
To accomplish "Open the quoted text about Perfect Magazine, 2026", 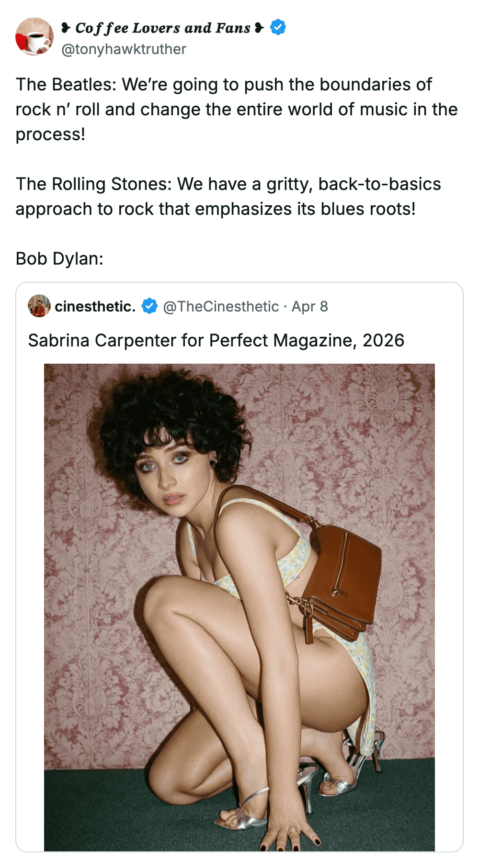I will coord(216,340).
